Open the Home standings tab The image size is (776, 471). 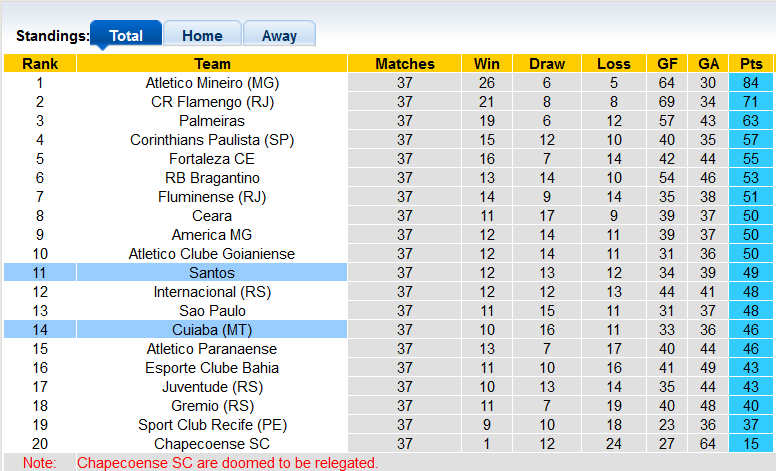pyautogui.click(x=202, y=35)
